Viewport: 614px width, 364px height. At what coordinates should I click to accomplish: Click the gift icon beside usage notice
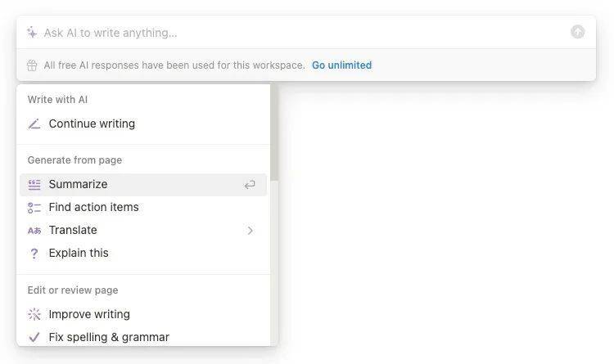click(x=32, y=65)
